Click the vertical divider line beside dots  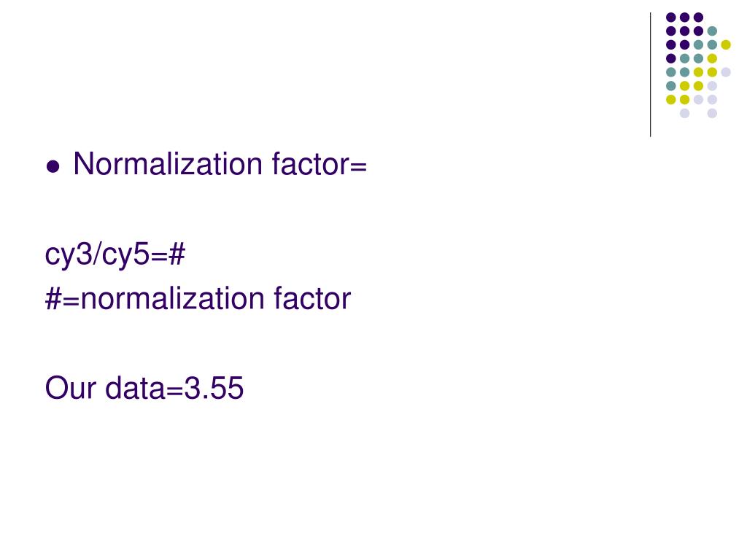click(x=650, y=75)
